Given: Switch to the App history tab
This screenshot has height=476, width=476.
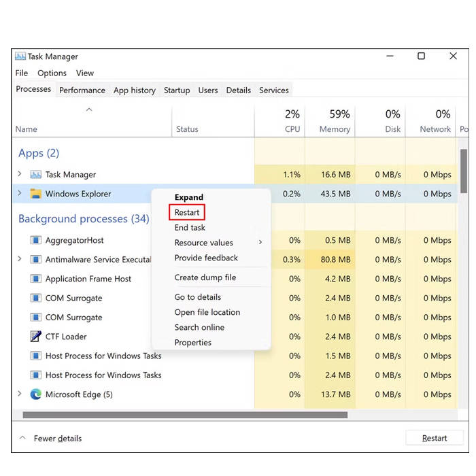Looking at the screenshot, I should coord(135,90).
